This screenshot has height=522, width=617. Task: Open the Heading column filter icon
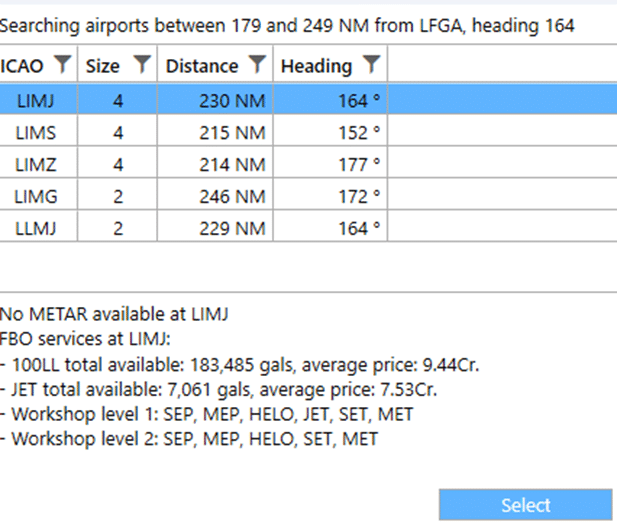371,64
